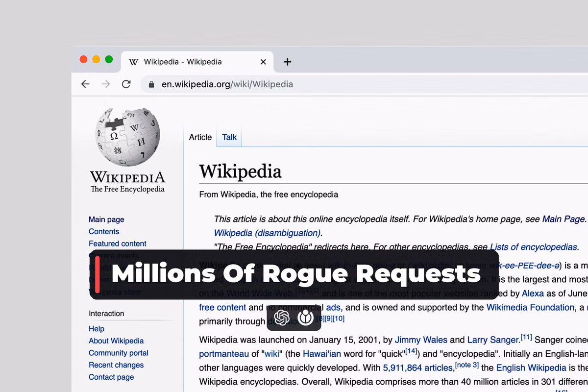Click the yellow minimize window button

(97, 59)
